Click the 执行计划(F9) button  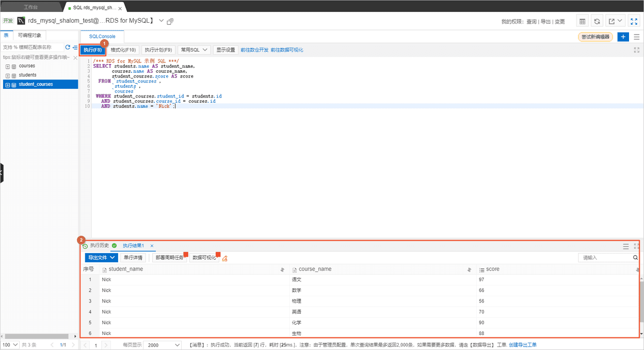pos(158,50)
